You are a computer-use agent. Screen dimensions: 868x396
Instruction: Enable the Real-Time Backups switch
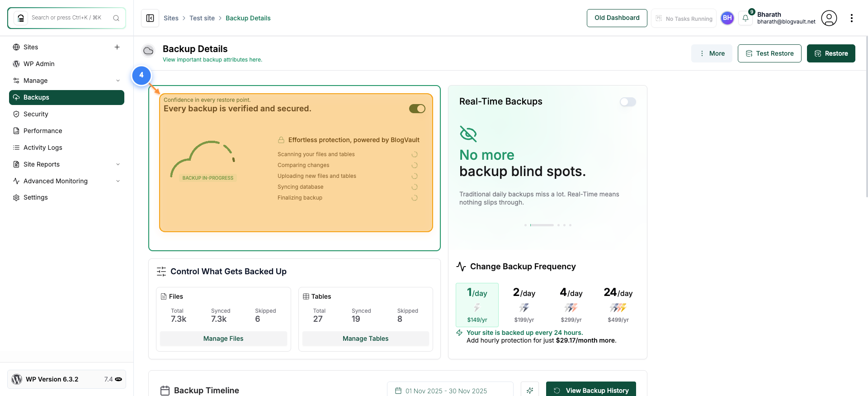click(x=628, y=102)
